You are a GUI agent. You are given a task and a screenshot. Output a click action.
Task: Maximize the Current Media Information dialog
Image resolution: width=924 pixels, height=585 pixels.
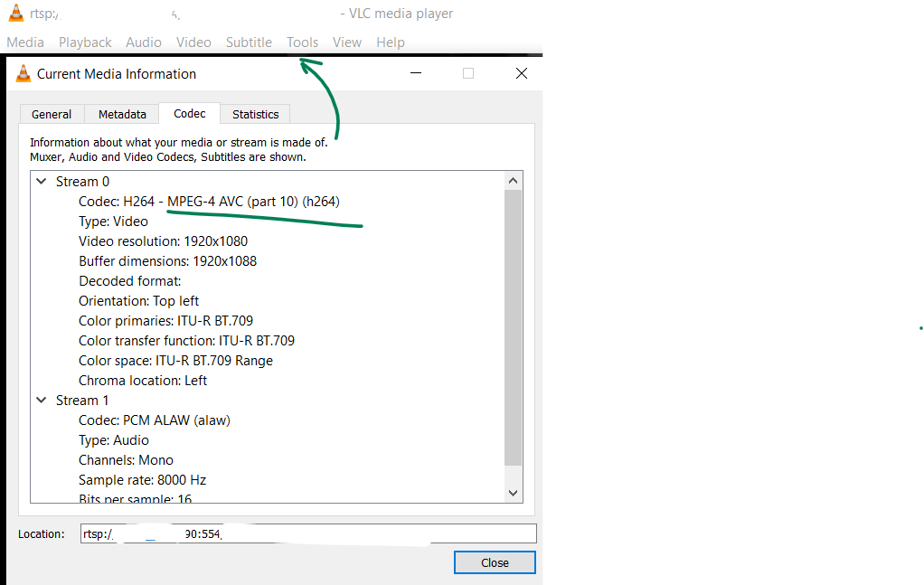pyautogui.click(x=468, y=74)
